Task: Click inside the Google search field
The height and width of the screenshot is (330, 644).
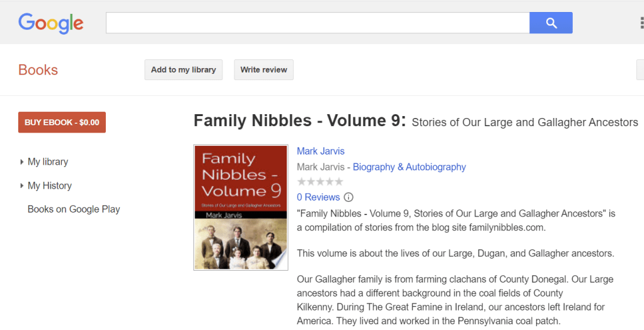Action: pyautogui.click(x=317, y=23)
